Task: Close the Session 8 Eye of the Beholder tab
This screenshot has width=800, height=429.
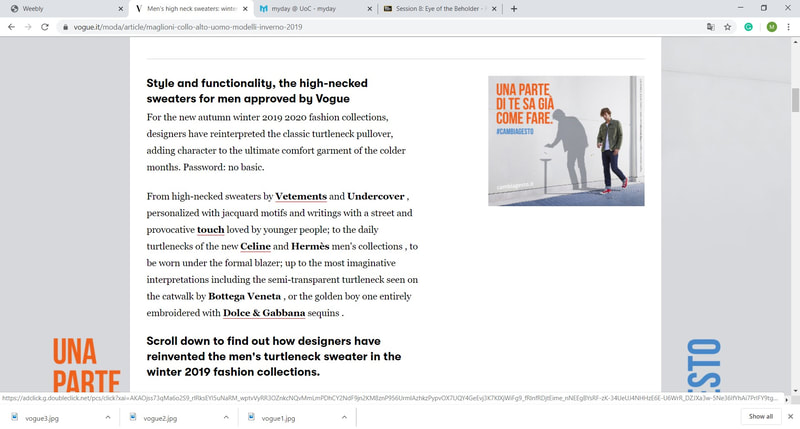Action: (494, 9)
